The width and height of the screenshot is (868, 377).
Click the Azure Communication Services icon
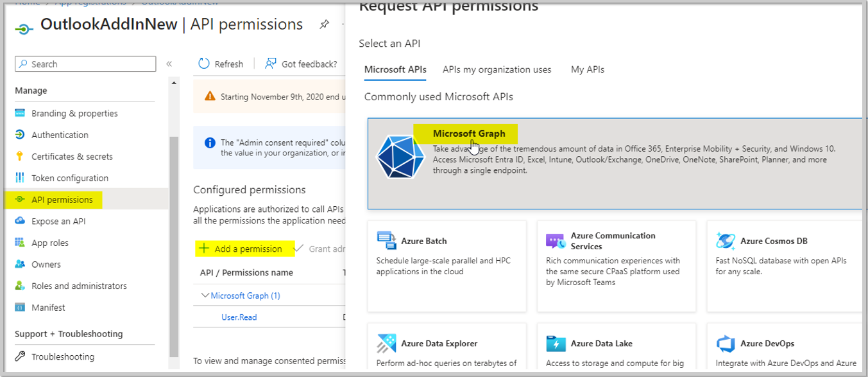pos(555,241)
